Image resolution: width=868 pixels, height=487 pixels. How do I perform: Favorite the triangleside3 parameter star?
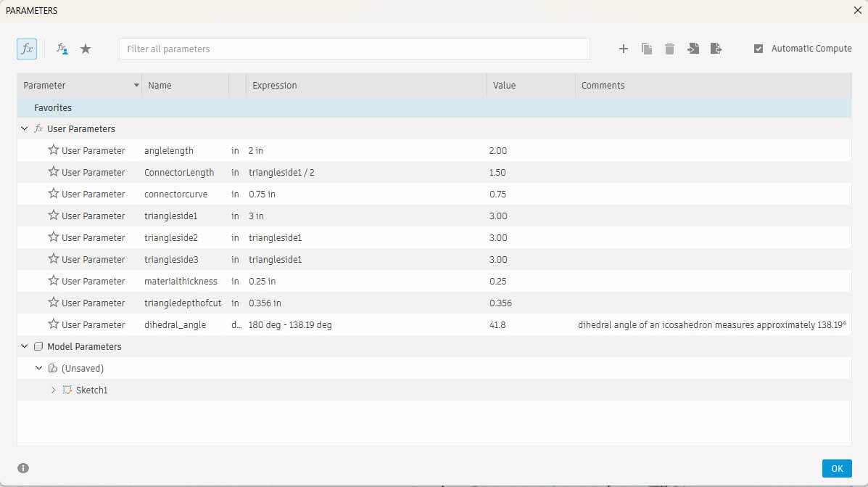(x=53, y=258)
